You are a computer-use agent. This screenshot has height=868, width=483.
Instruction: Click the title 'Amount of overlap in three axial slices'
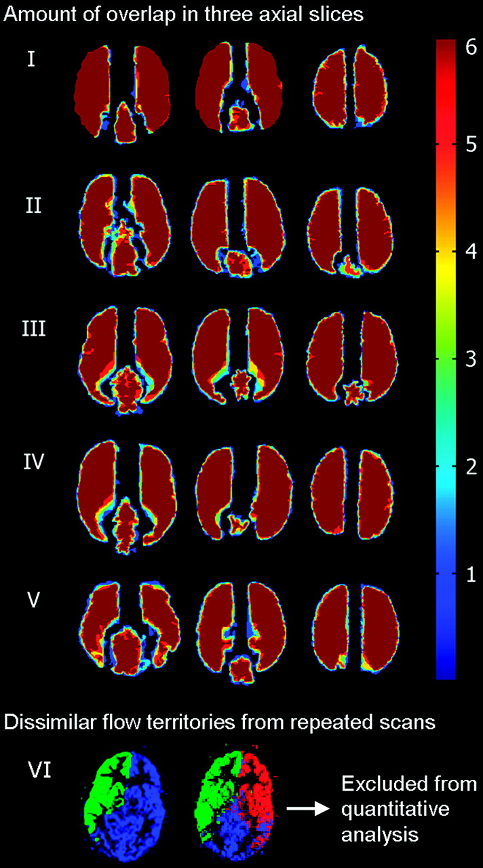(x=183, y=14)
